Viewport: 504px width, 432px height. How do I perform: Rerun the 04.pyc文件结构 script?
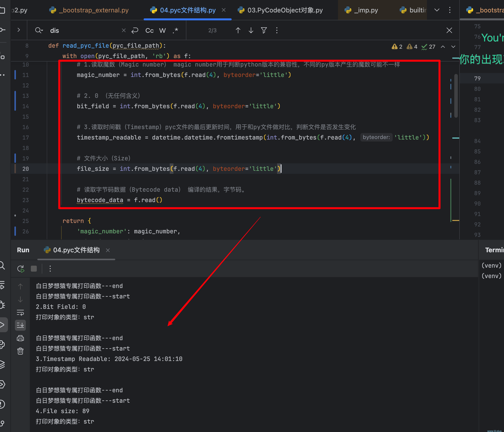[21, 269]
